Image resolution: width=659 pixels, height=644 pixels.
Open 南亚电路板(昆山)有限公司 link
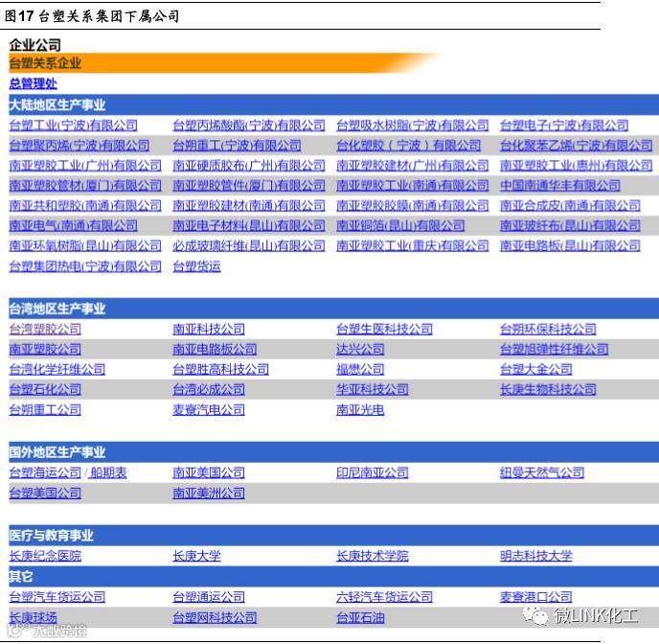[x=570, y=246]
